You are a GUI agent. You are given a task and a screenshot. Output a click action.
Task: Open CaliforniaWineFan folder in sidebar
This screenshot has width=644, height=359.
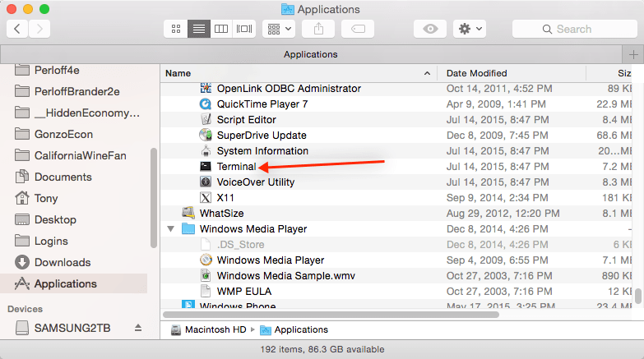point(80,155)
